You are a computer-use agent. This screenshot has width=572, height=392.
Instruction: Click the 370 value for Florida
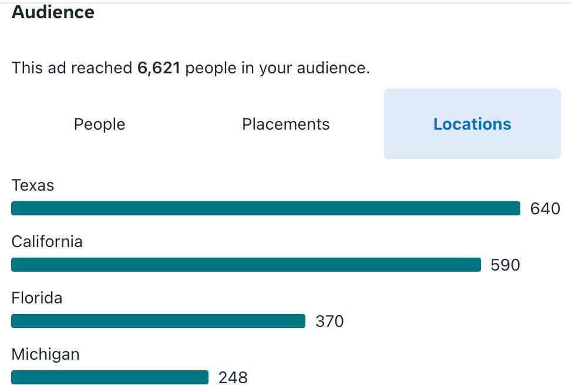click(329, 321)
